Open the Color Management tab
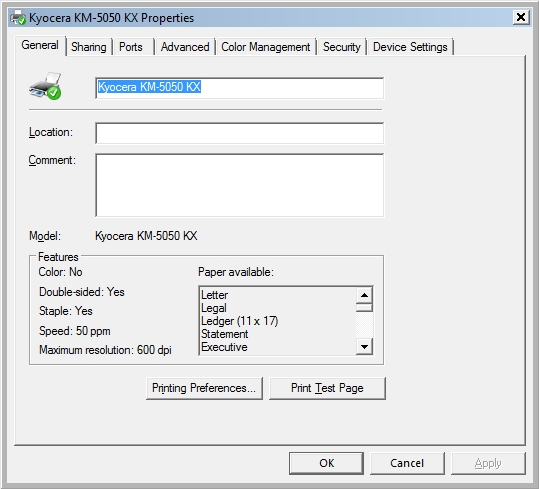Image resolution: width=539 pixels, height=489 pixels. [x=265, y=47]
